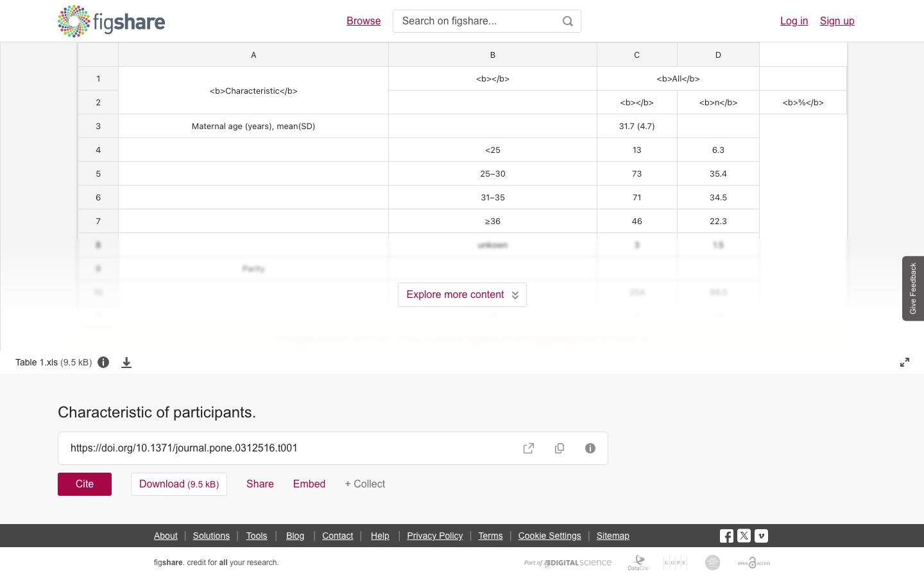
Task: Click the Share button
Action: pos(260,484)
